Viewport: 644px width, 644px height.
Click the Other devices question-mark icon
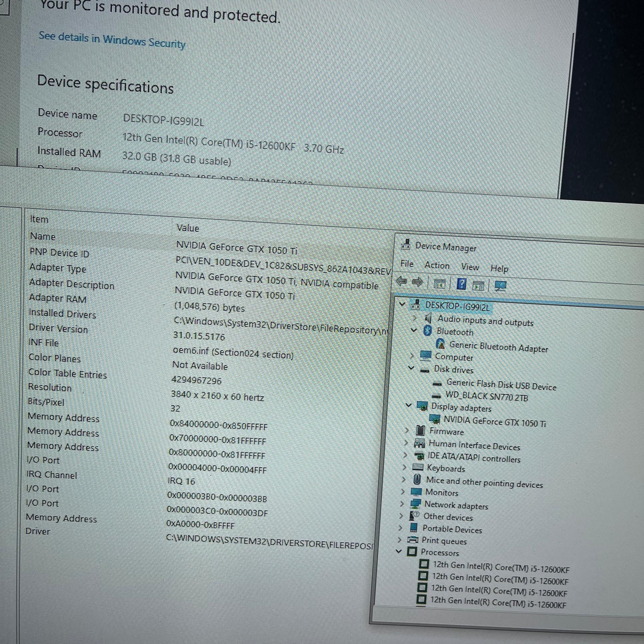(x=414, y=516)
